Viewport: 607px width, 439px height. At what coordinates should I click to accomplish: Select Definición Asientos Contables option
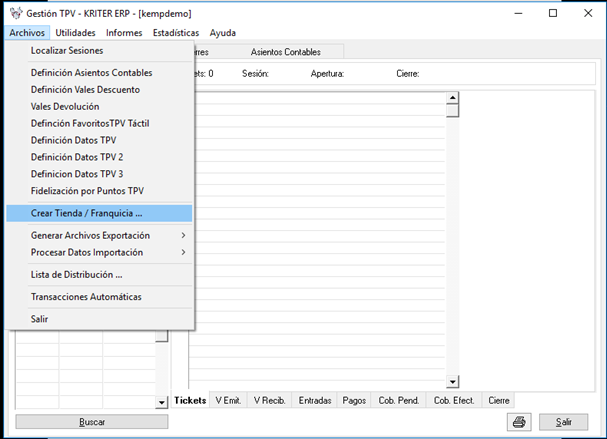[91, 73]
